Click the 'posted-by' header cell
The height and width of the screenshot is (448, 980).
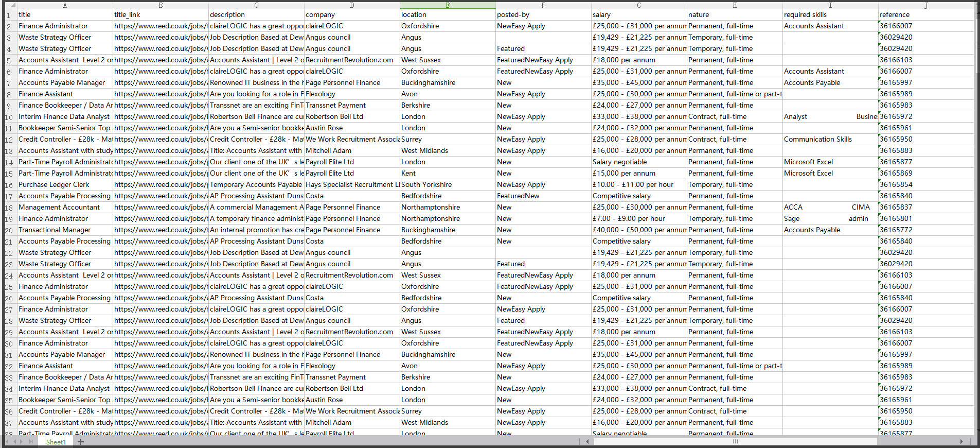coord(543,15)
